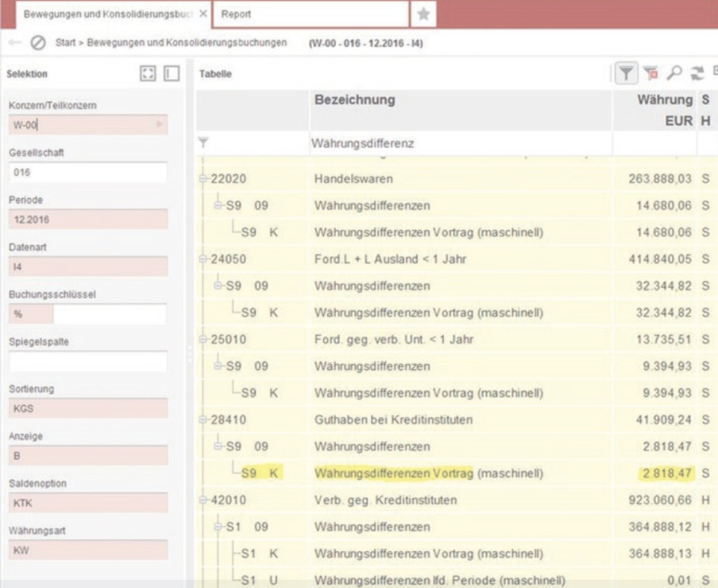718x588 pixels.
Task: Collapse S1 09 node under 42010
Action: pyautogui.click(x=219, y=527)
